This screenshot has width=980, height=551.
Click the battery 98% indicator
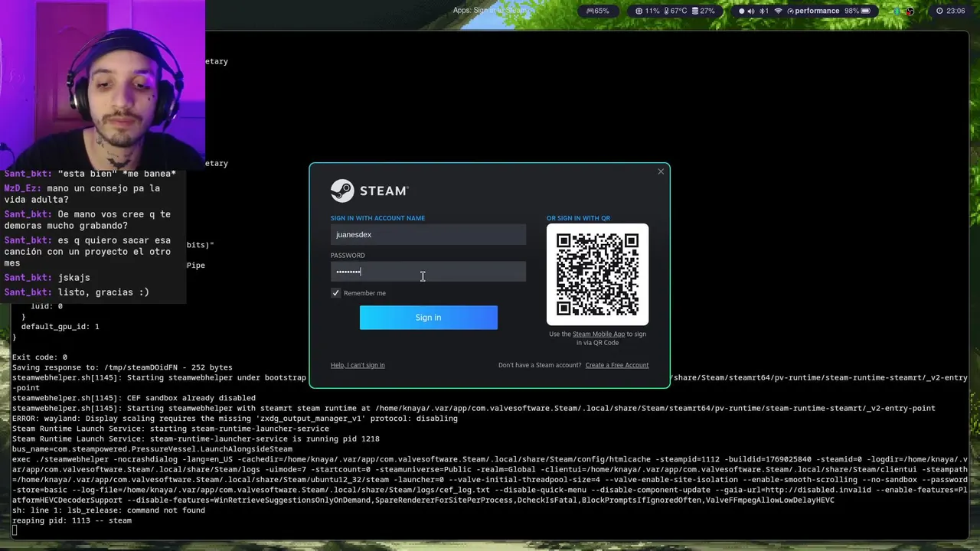click(x=857, y=11)
